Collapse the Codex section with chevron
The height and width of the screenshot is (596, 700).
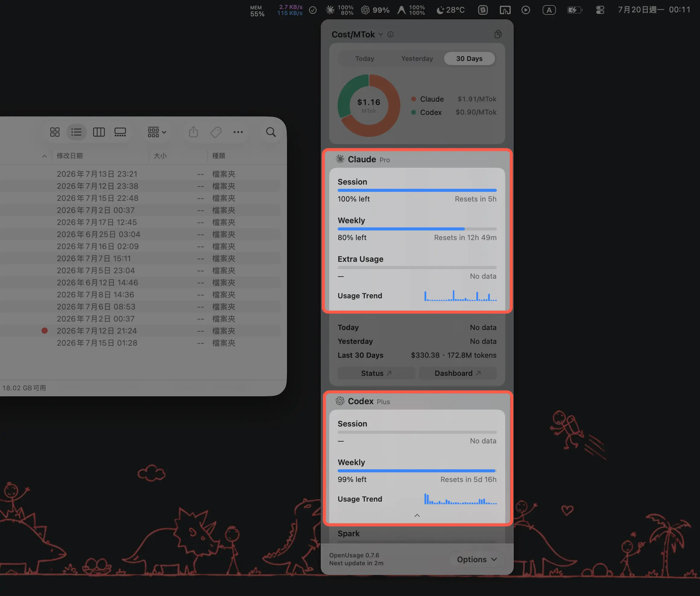[x=417, y=515]
